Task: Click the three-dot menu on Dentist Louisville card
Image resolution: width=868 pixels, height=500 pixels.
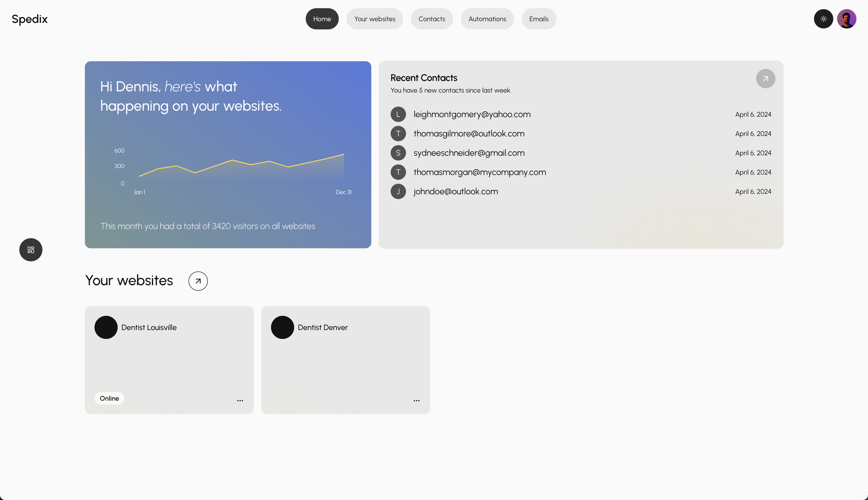Action: pyautogui.click(x=240, y=400)
